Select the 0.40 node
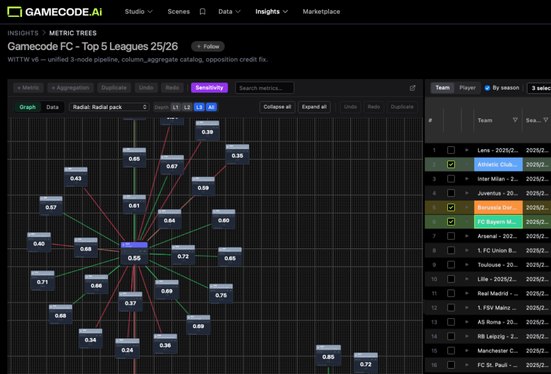 pyautogui.click(x=39, y=242)
